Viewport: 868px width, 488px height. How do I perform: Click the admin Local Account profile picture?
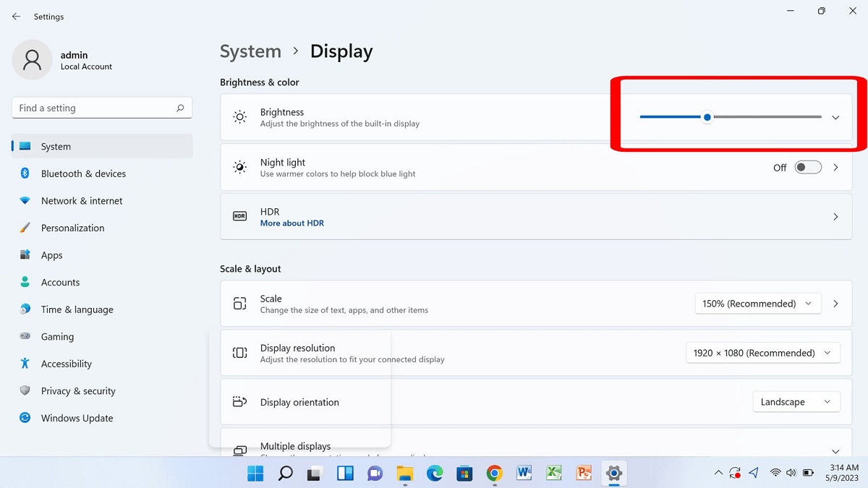click(x=32, y=60)
